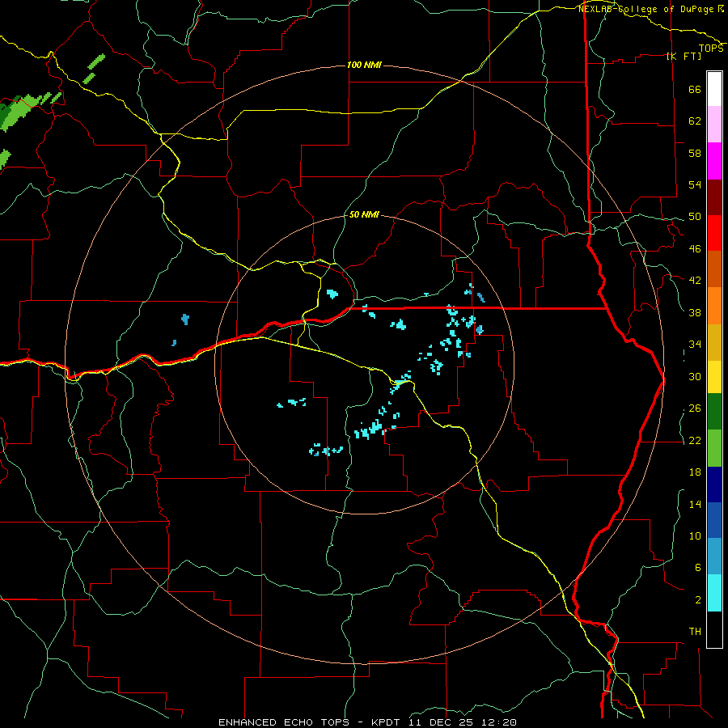Click the bright yellow legend swatch

pyautogui.click(x=714, y=377)
